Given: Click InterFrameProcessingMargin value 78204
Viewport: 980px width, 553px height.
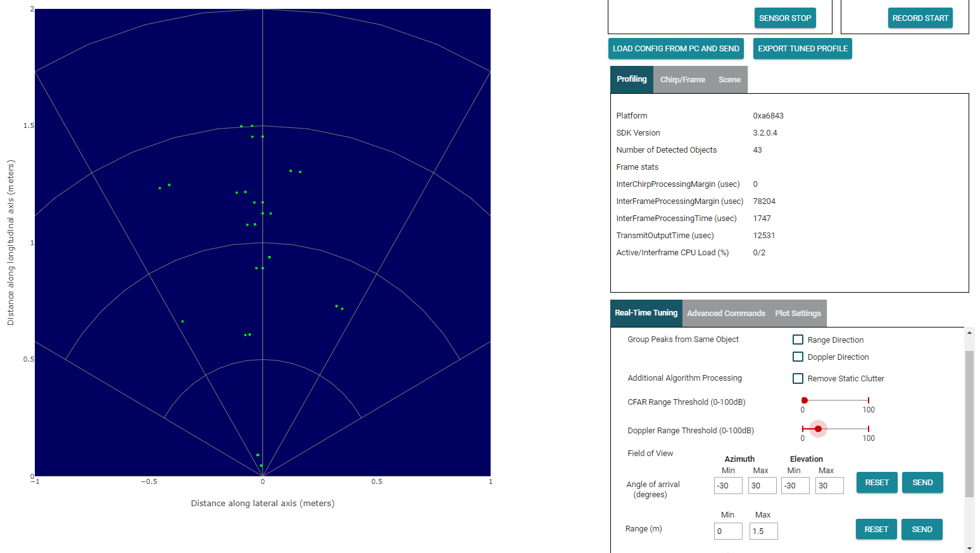Looking at the screenshot, I should (x=764, y=201).
